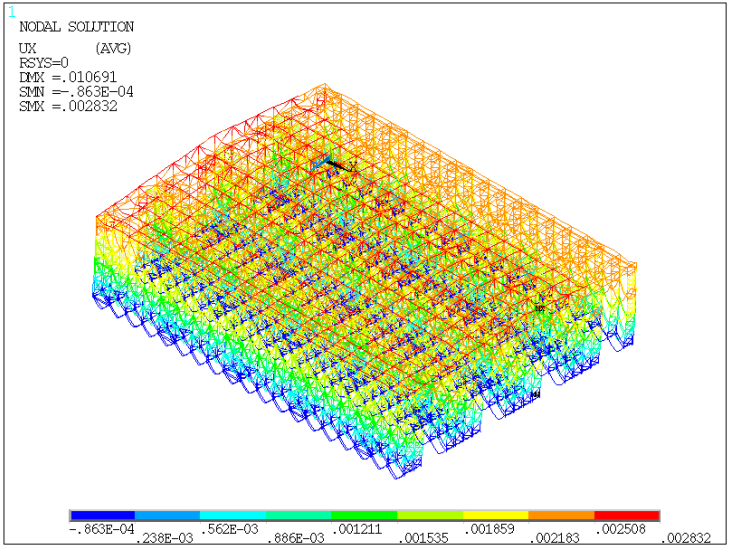The height and width of the screenshot is (548, 733).
Task: Click legend value '.562E-03'
Action: [230, 529]
